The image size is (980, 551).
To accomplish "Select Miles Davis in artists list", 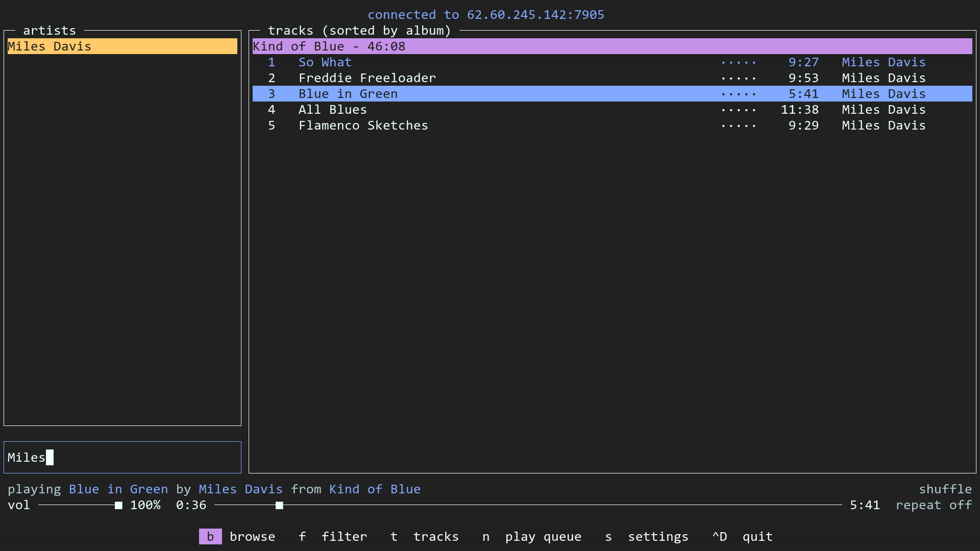I will [x=121, y=46].
